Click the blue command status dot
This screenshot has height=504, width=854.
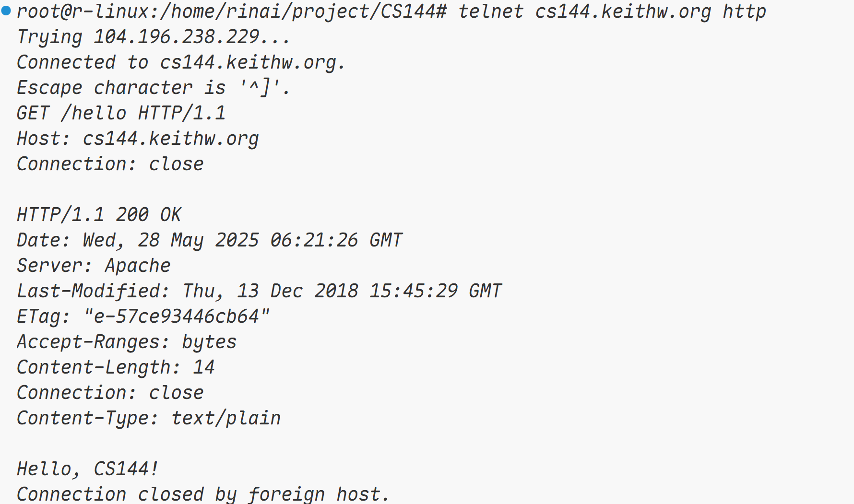click(x=6, y=11)
